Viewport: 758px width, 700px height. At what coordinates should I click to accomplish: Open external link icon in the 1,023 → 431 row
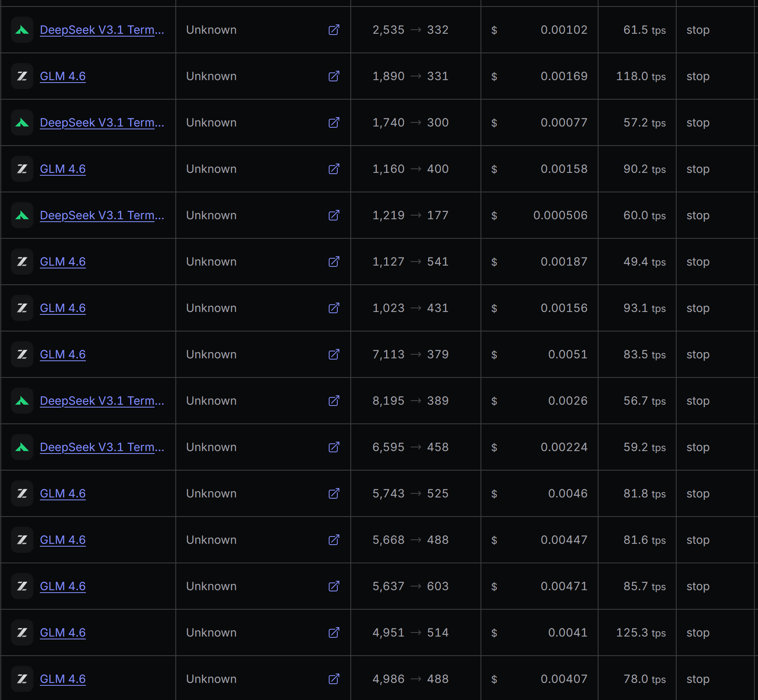click(334, 308)
